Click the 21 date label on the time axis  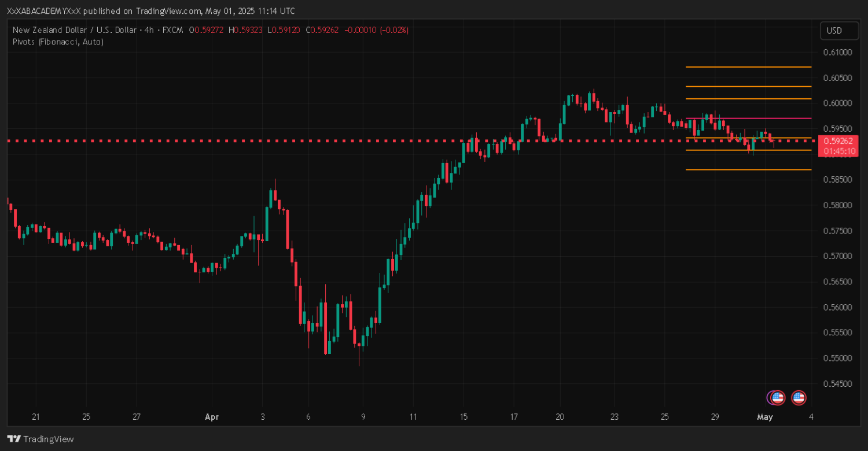pos(35,417)
